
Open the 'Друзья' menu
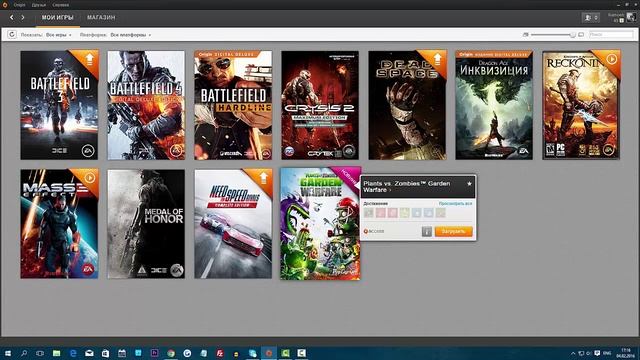[x=39, y=5]
